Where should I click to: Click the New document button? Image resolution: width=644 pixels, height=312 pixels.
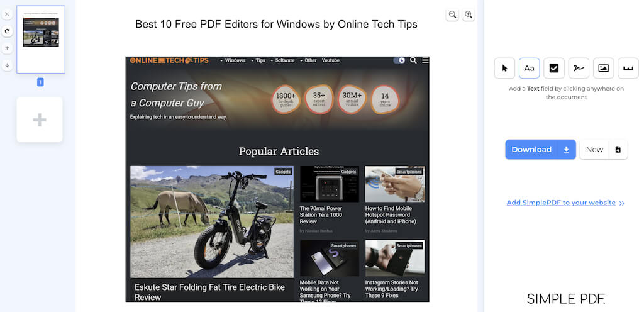[x=603, y=150]
